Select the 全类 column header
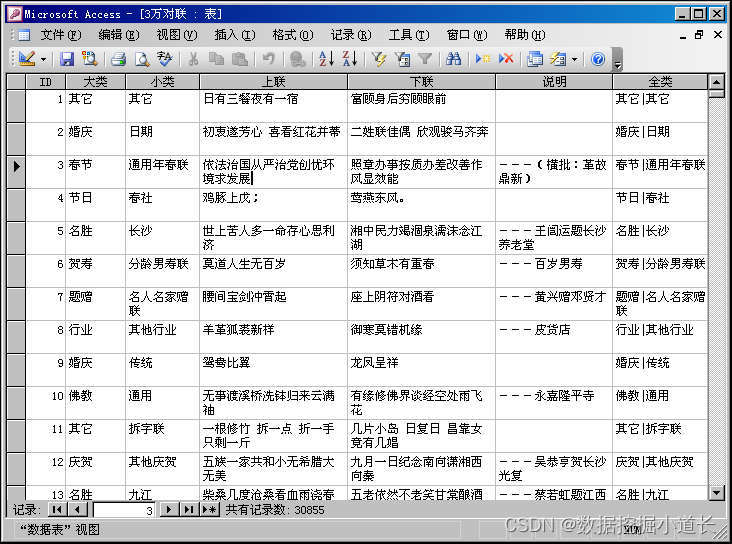The image size is (732, 544). (660, 82)
